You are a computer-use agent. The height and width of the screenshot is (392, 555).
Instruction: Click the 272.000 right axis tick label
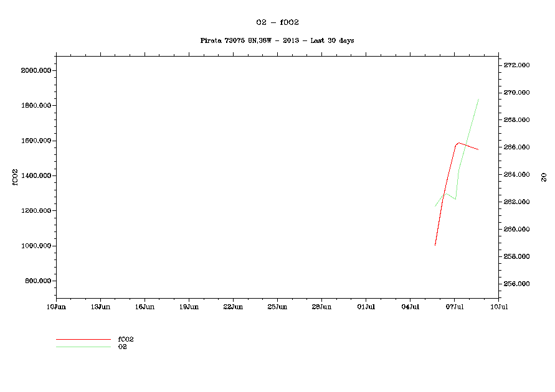click(x=516, y=65)
